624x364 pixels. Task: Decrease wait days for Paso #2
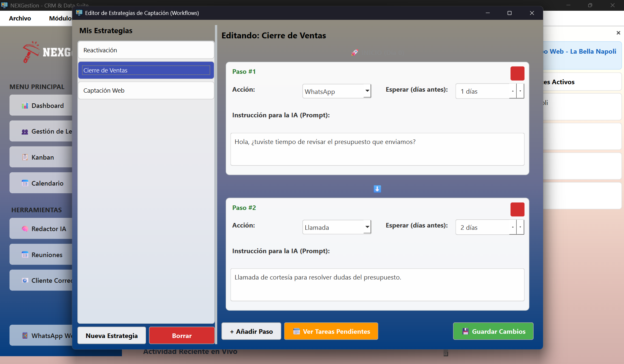click(520, 227)
